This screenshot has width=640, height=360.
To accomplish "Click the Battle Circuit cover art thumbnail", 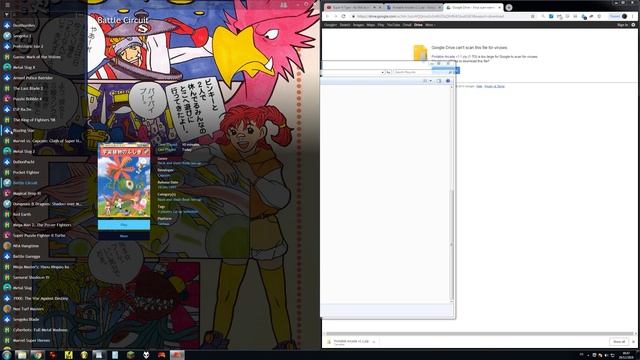I will [x=124, y=180].
